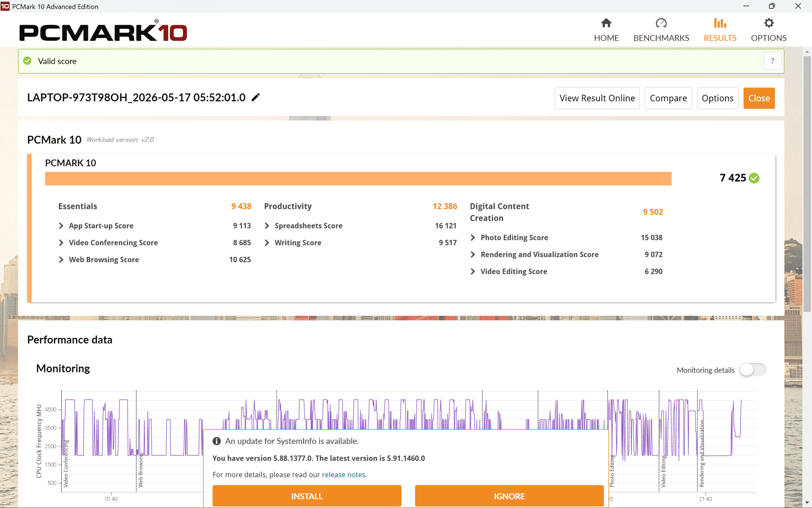Ignore the SystemInfo update
The height and width of the screenshot is (508, 812).
[x=509, y=496]
